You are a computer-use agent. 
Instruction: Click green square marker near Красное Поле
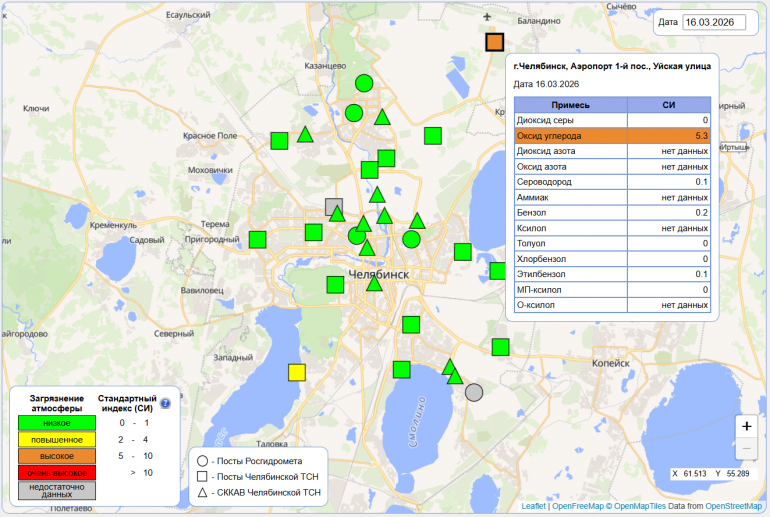pyautogui.click(x=279, y=140)
